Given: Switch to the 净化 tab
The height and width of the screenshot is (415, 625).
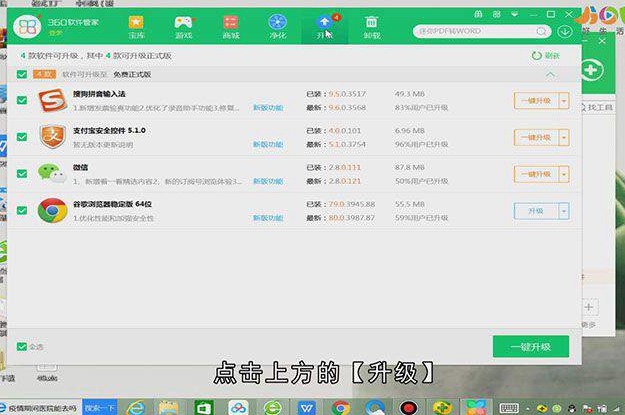Looking at the screenshot, I should (x=278, y=27).
